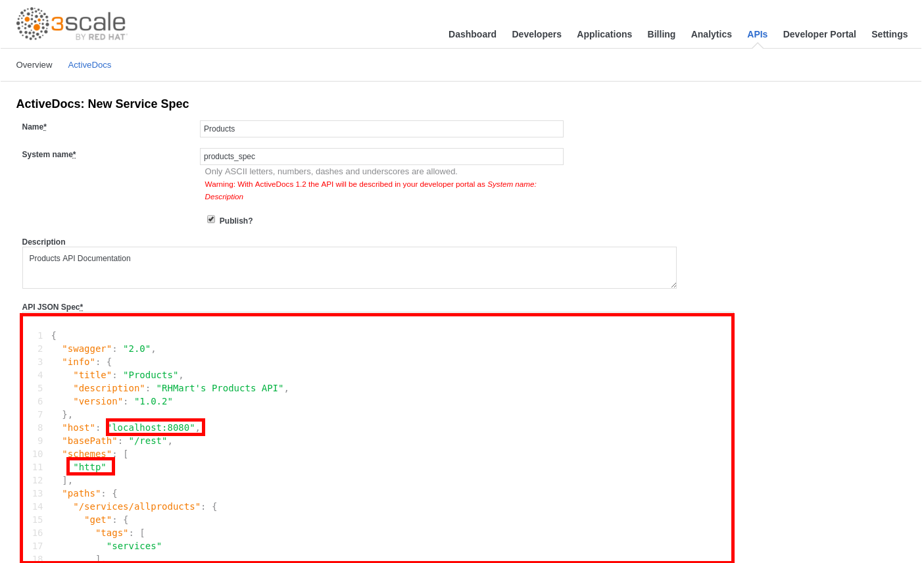
Task: Click the 3scale by Red Hat logo
Action: (x=71, y=24)
